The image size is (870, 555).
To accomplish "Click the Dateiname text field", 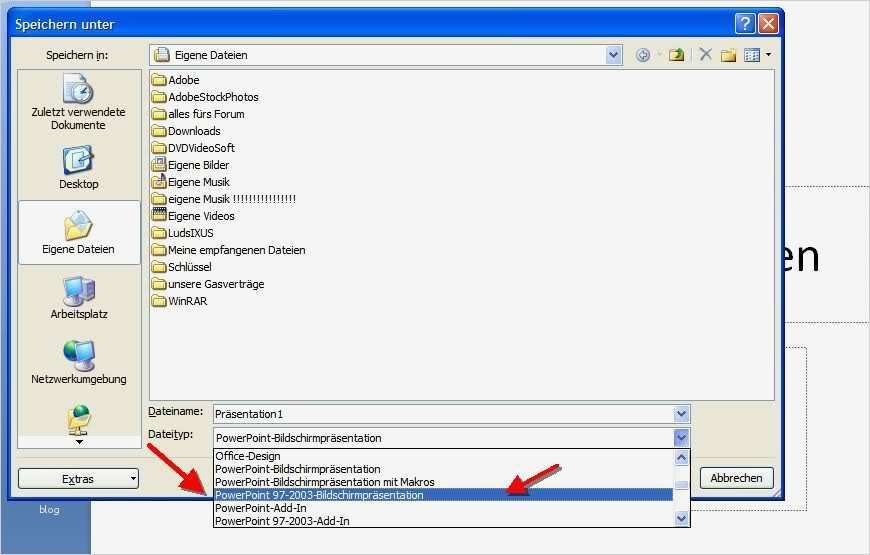I will 443,414.
